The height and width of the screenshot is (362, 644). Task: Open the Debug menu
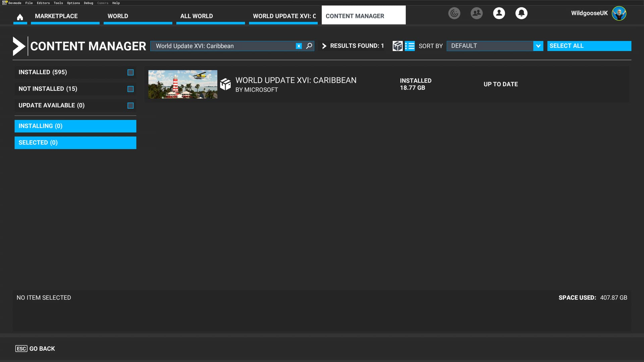click(x=89, y=3)
